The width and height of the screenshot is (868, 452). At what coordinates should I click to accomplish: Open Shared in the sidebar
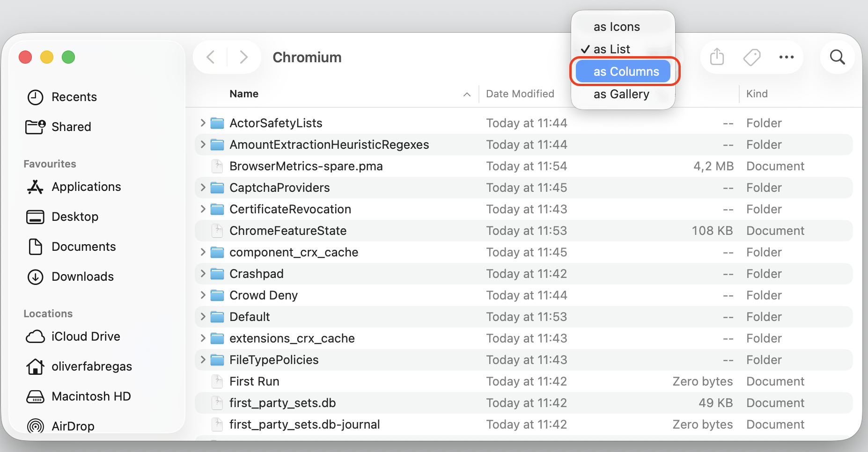click(59, 127)
